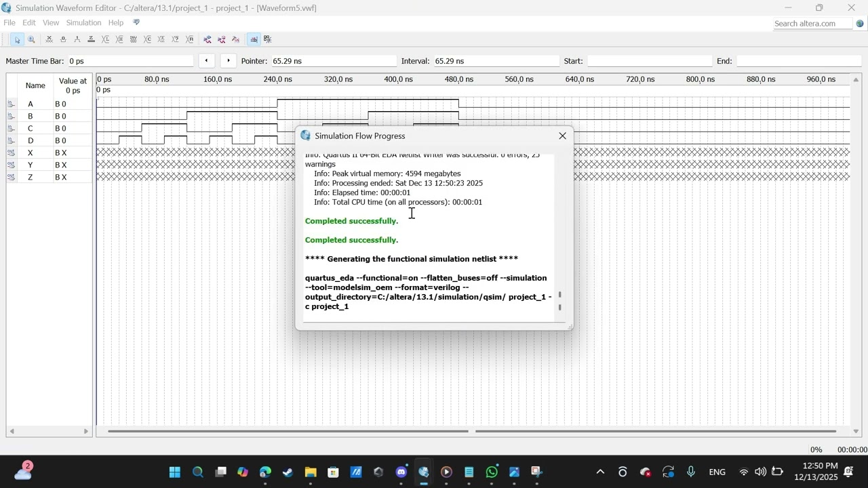Click the signal name pane right scroll arrow

coord(86,431)
